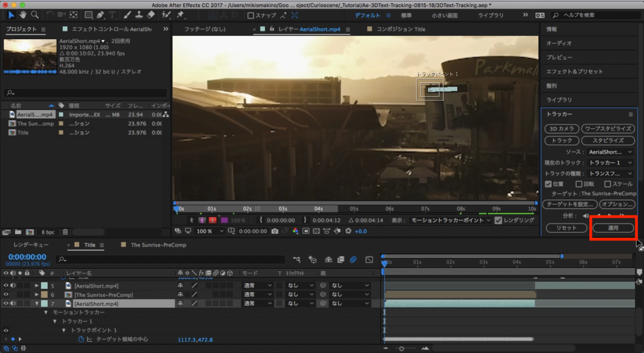The width and height of the screenshot is (644, 353).
Task: Open the コンポジション Title viewer tab
Action: tap(401, 29)
